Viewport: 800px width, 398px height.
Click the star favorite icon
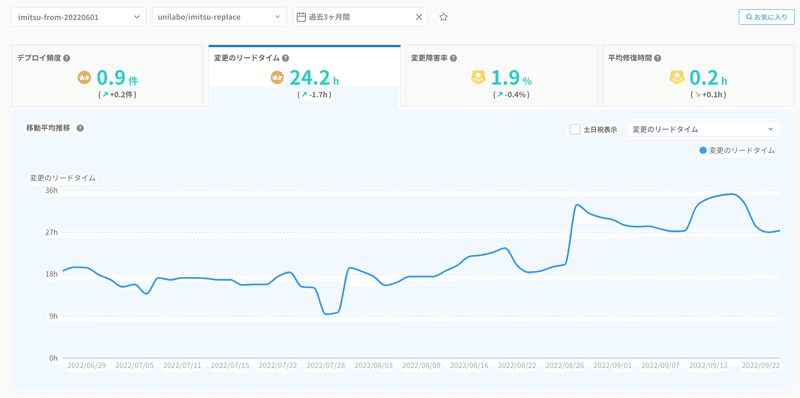443,17
